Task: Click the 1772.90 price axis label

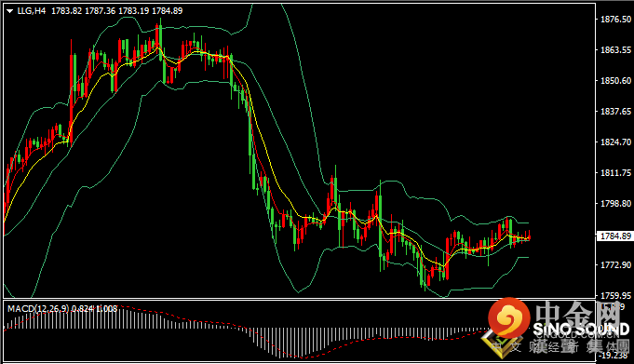Action: (x=615, y=265)
